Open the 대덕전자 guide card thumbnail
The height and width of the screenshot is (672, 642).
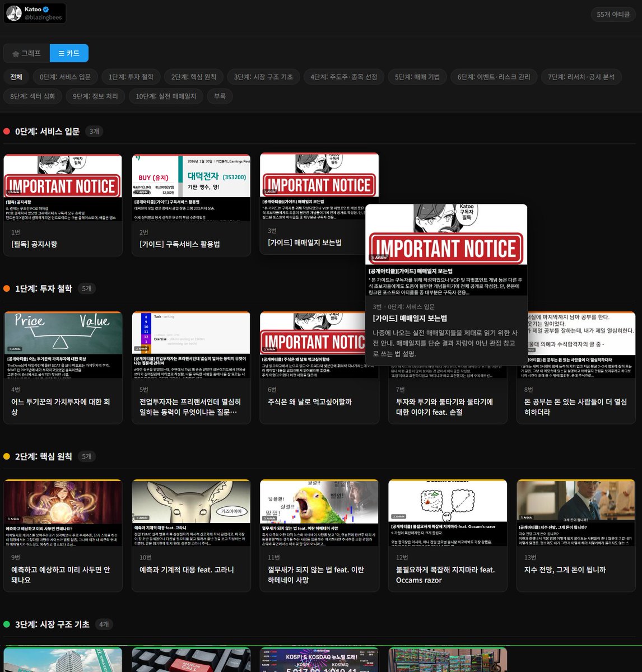click(x=191, y=187)
